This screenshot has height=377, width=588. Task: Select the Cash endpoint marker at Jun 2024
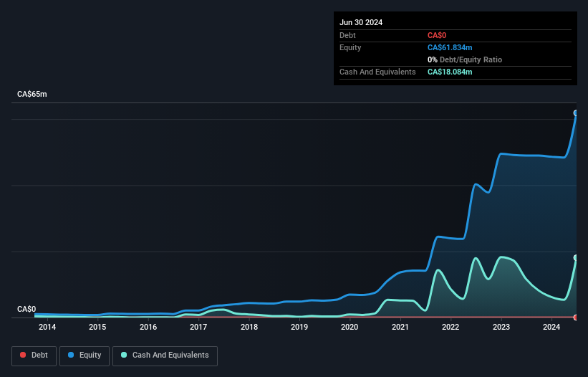(576, 257)
